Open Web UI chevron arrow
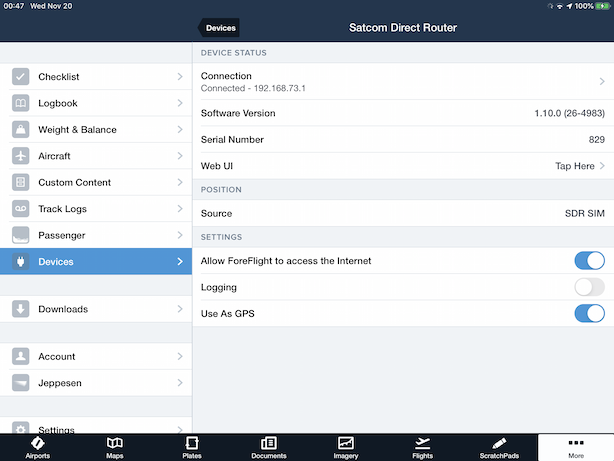The height and width of the screenshot is (461, 614). point(602,166)
